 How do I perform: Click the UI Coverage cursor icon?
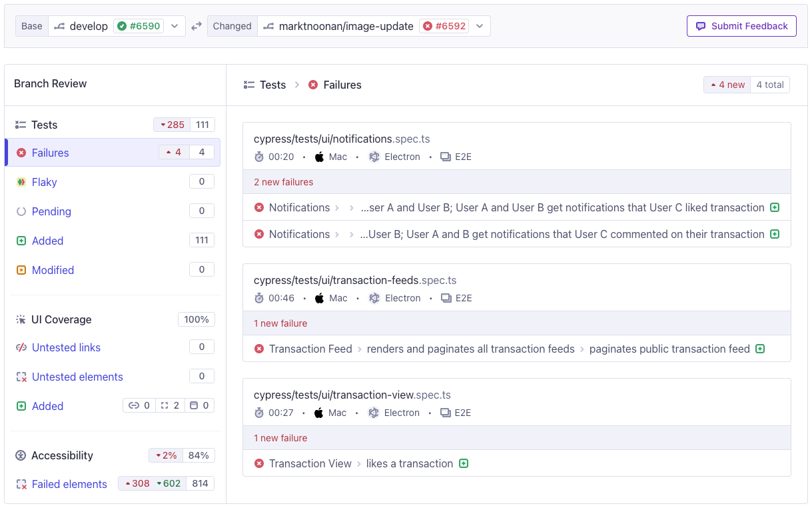point(21,319)
